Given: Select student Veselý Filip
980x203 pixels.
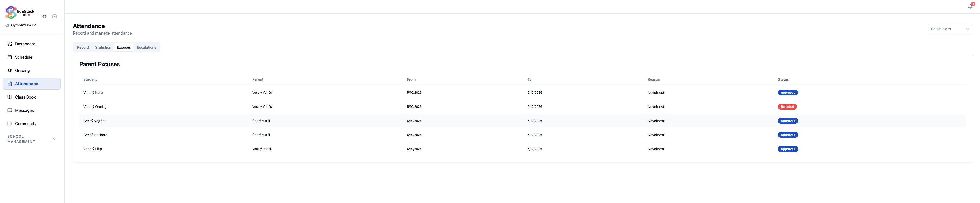Looking at the screenshot, I should tap(93, 149).
